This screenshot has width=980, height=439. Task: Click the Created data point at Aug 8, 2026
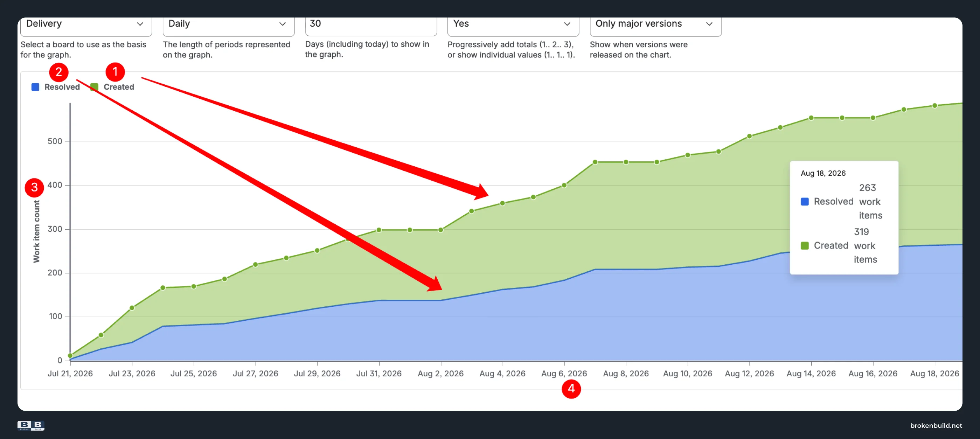pyautogui.click(x=626, y=162)
